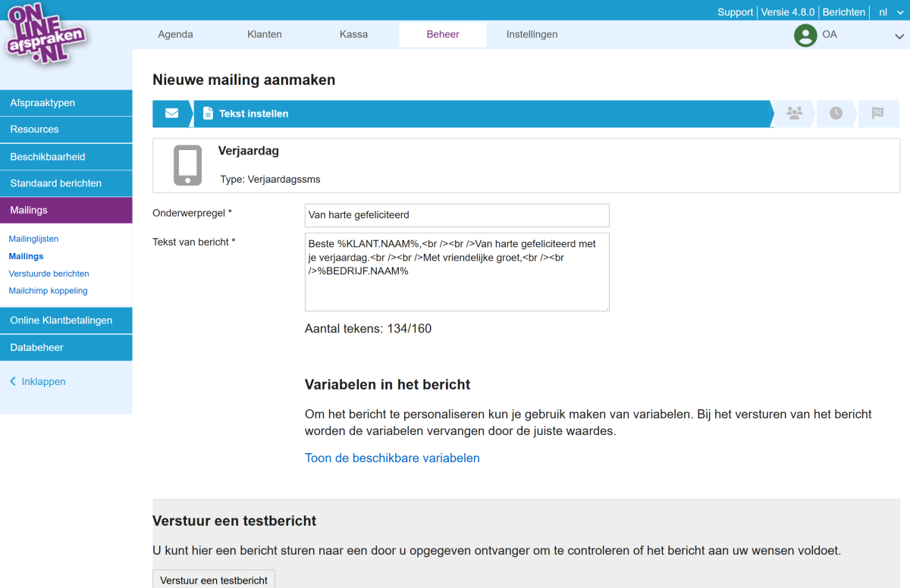Open the Klanten tab
The width and height of the screenshot is (910, 588).
click(265, 34)
